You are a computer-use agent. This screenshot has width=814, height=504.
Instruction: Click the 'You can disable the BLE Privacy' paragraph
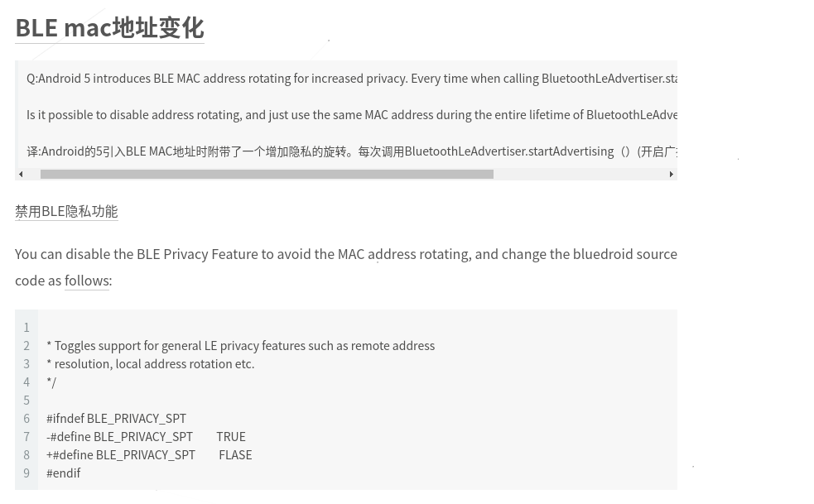point(346,267)
